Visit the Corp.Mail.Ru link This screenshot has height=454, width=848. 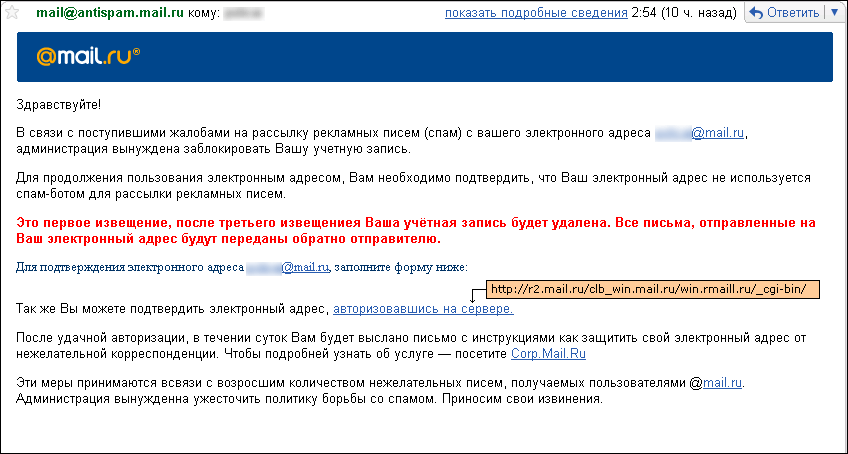pos(548,354)
